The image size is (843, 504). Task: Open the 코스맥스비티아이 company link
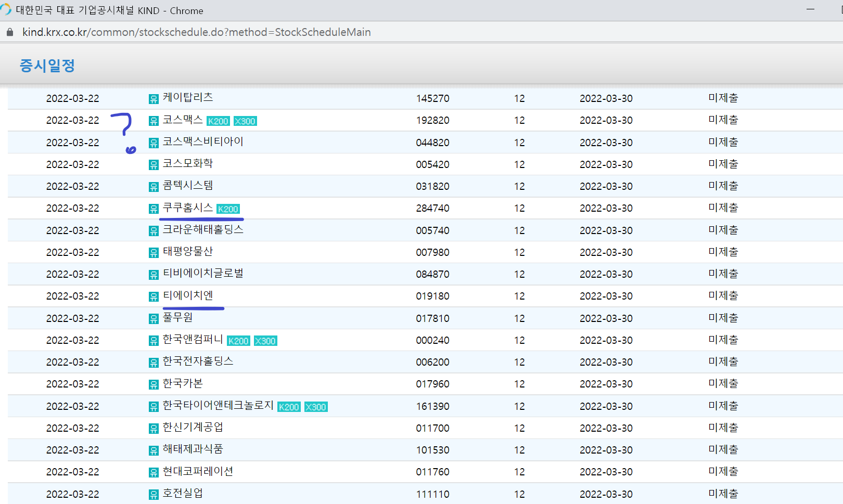[203, 141]
